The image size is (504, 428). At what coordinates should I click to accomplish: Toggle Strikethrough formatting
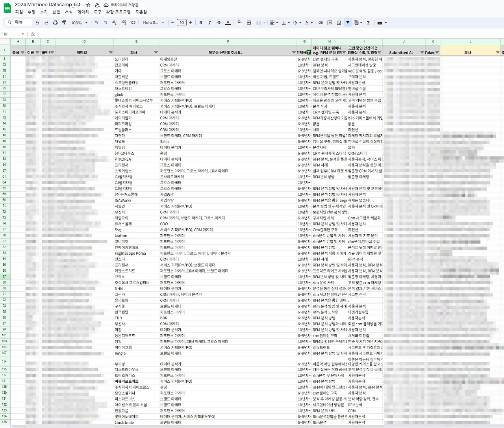click(x=219, y=23)
